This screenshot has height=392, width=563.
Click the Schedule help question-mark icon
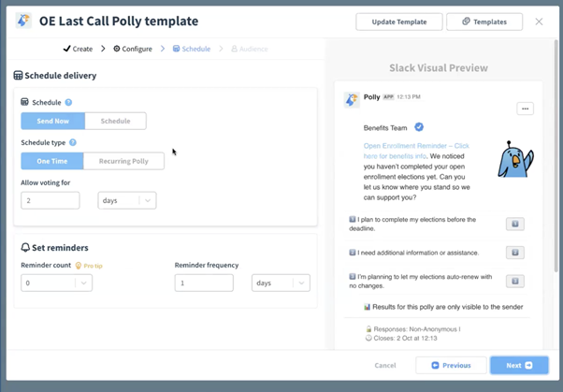[68, 102]
